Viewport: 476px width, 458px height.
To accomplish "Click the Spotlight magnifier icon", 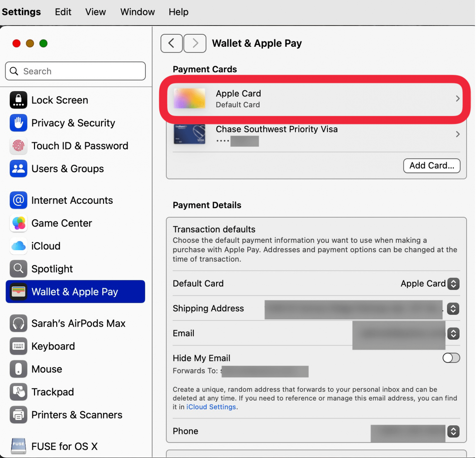I will click(18, 269).
